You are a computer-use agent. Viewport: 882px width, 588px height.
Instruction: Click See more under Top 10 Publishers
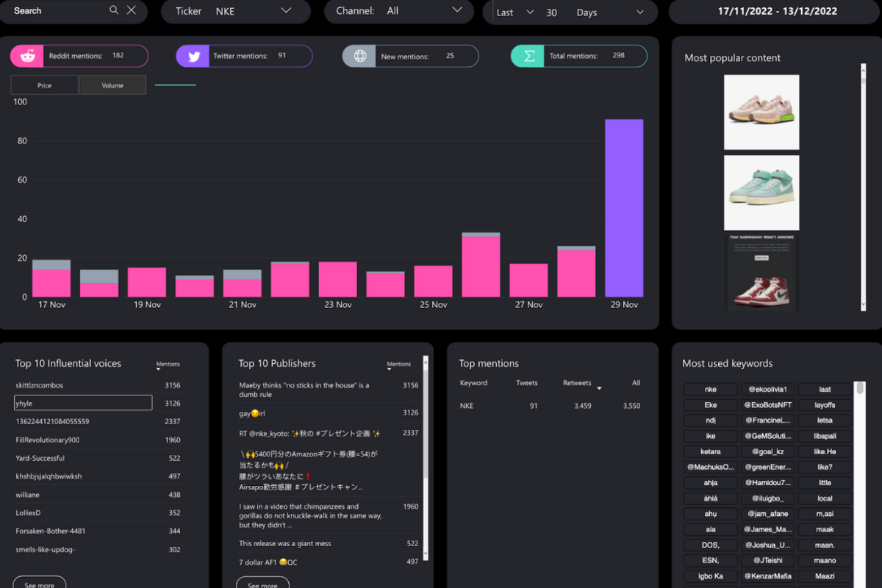[x=262, y=585]
